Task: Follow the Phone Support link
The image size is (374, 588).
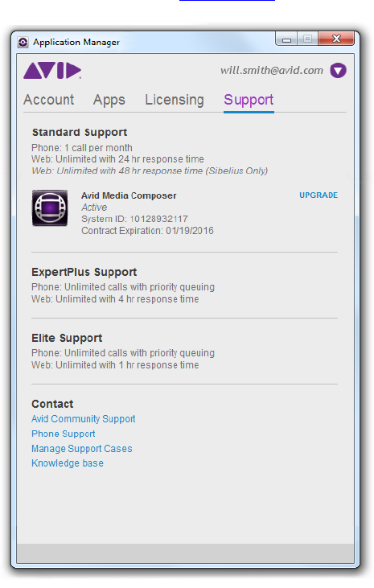Action: (x=64, y=434)
